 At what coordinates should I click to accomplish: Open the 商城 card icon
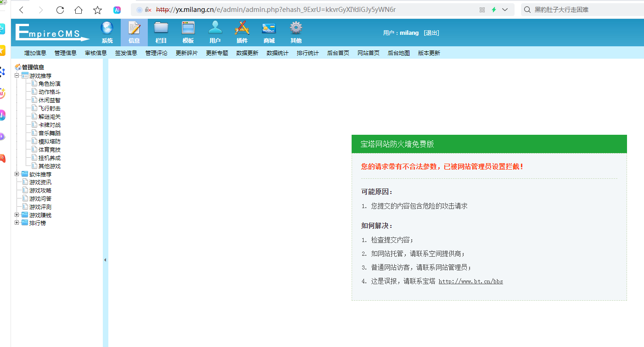[x=269, y=28]
